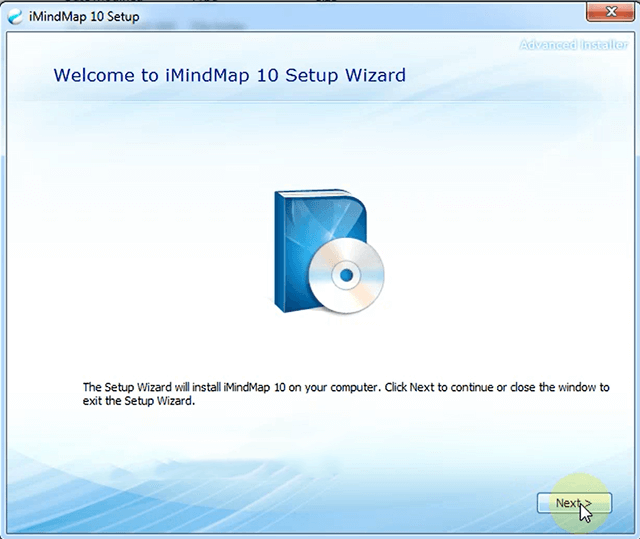
Task: Click the iMindMap icon in title bar
Action: tap(15, 17)
